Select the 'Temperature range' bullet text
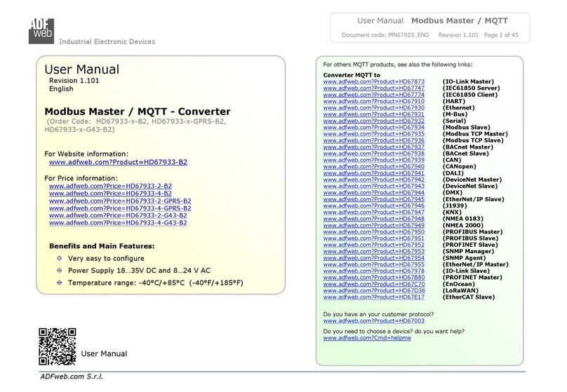567x392 pixels. tap(156, 283)
